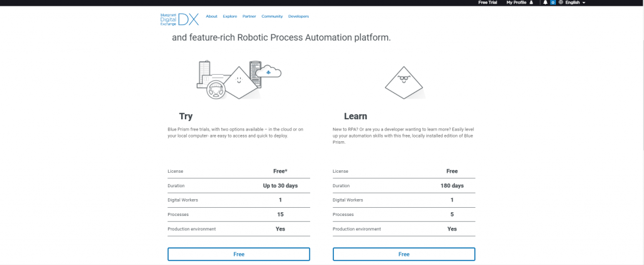This screenshot has width=644, height=265.
Task: Click the Try heading
Action: (x=186, y=117)
